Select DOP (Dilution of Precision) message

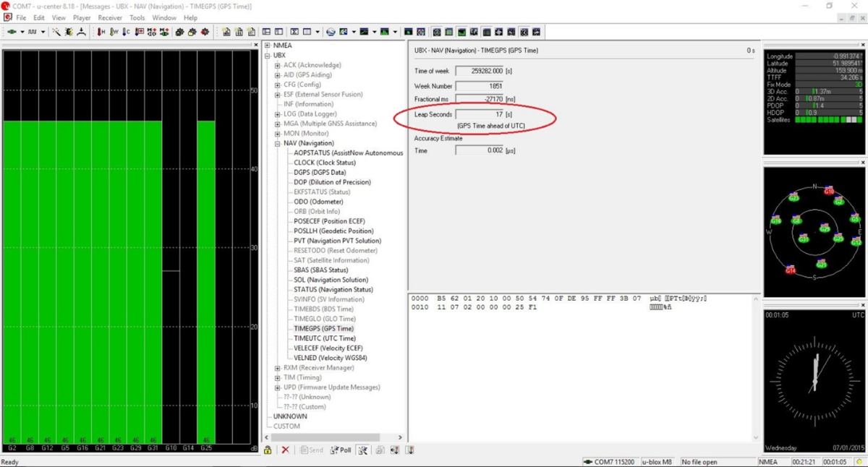point(332,182)
